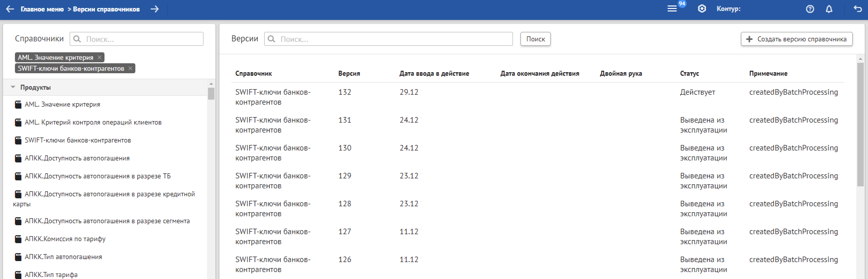Click the undo return arrow icon

858,9
